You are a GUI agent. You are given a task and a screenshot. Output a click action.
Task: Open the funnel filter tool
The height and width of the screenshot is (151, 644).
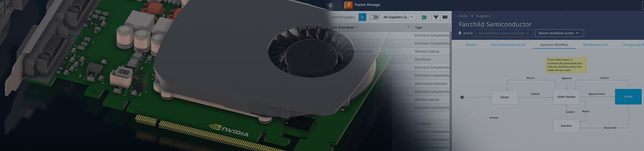click(436, 17)
